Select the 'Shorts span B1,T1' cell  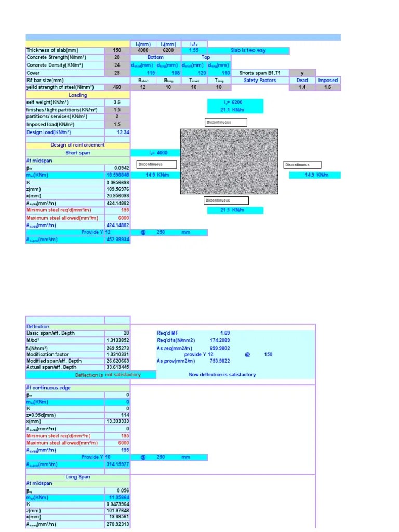[x=260, y=73]
